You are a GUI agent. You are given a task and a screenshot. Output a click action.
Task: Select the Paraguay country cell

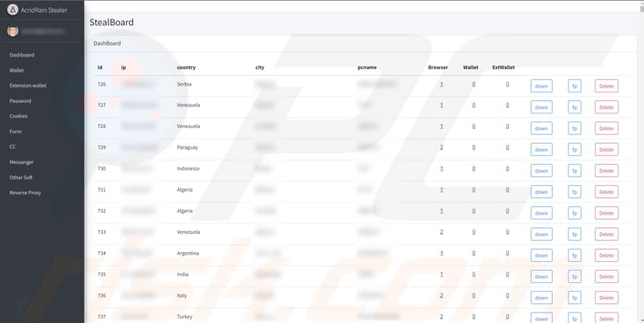(187, 147)
